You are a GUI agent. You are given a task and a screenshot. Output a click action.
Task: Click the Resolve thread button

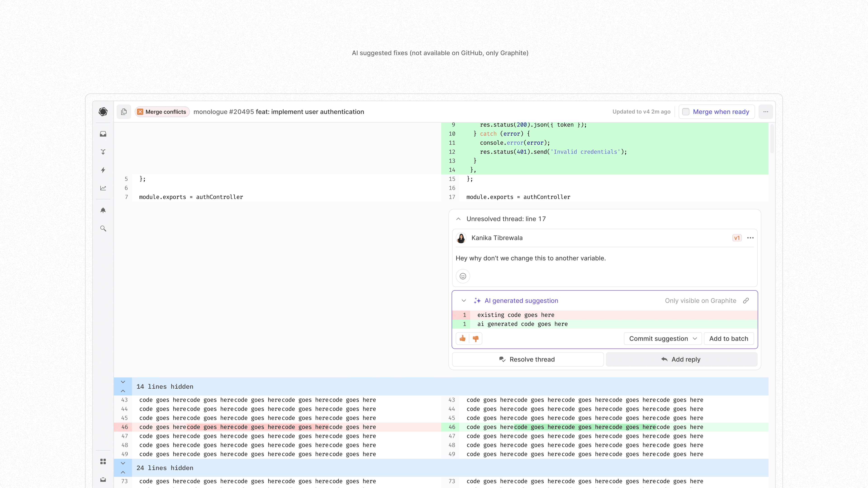coord(528,359)
